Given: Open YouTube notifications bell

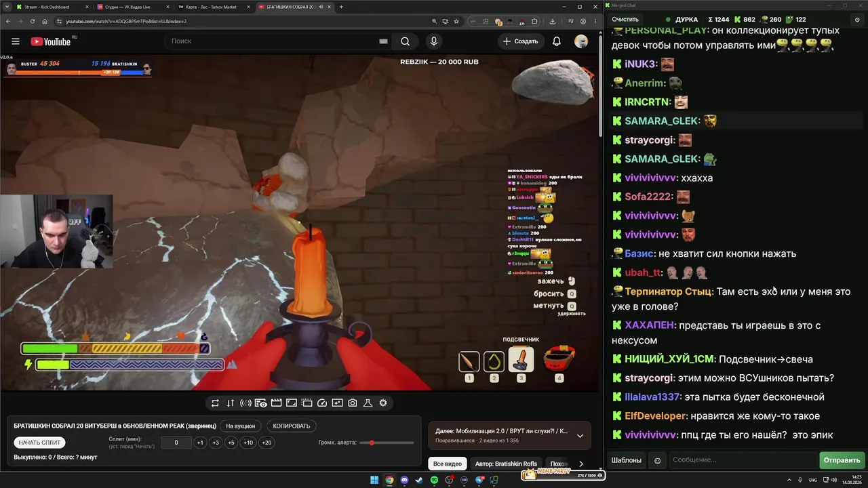Looking at the screenshot, I should tap(557, 41).
